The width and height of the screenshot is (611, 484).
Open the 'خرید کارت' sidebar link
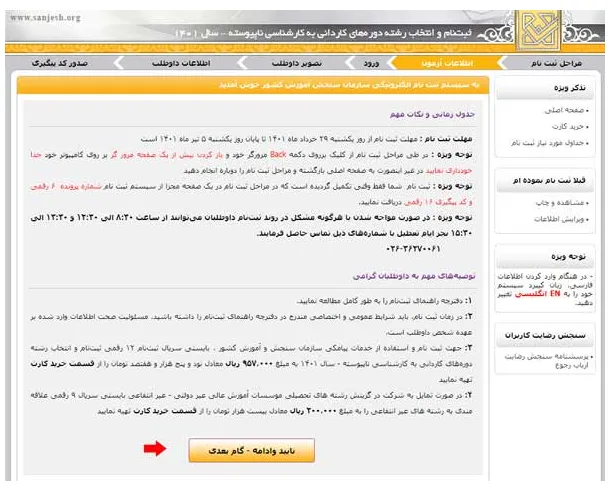click(570, 127)
